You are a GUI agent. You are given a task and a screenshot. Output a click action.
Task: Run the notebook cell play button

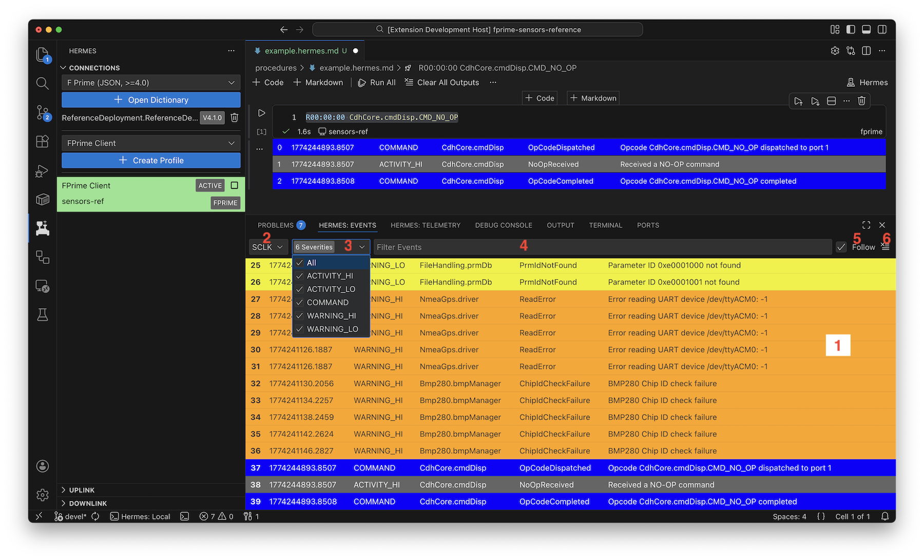click(x=261, y=113)
